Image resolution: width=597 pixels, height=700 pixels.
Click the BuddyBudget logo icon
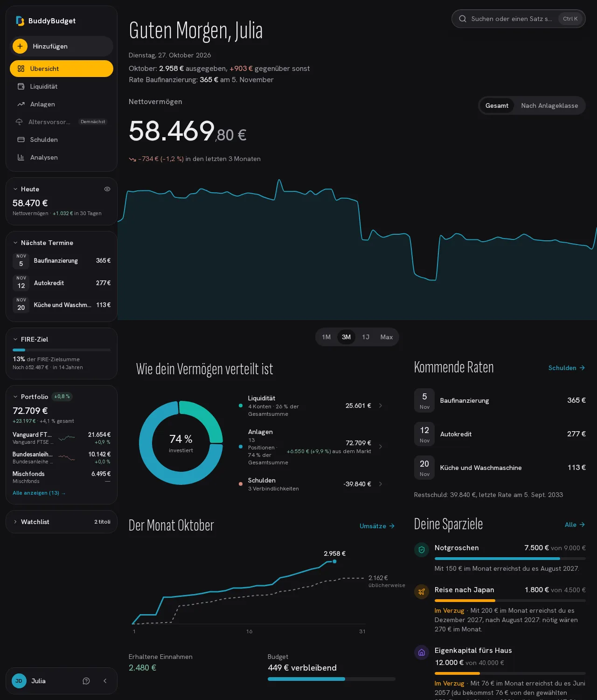pos(20,21)
